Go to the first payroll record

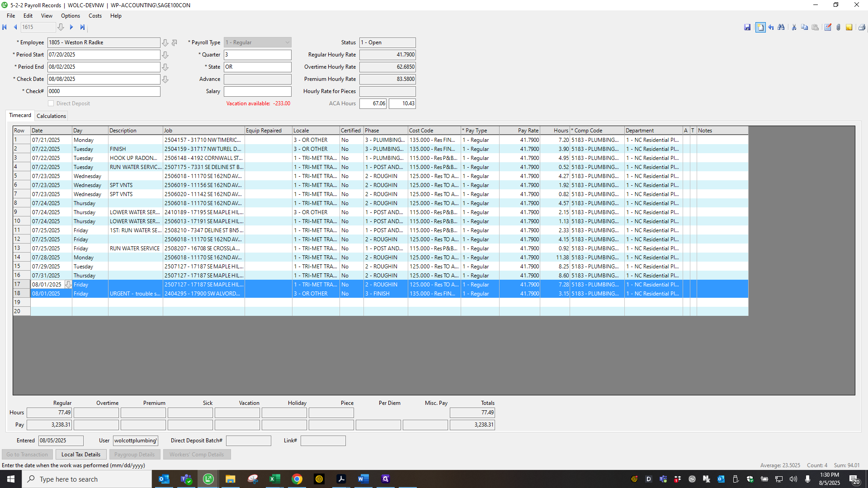click(x=5, y=27)
